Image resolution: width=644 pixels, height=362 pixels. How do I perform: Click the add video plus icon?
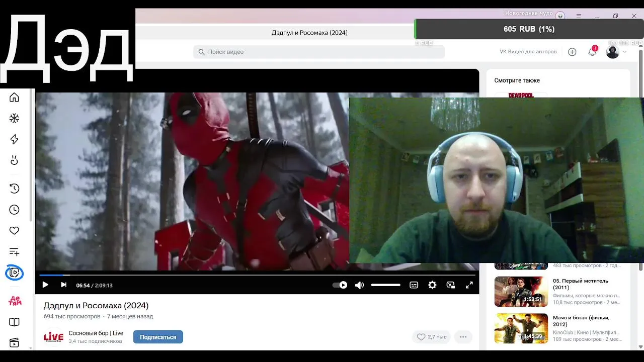pyautogui.click(x=572, y=52)
